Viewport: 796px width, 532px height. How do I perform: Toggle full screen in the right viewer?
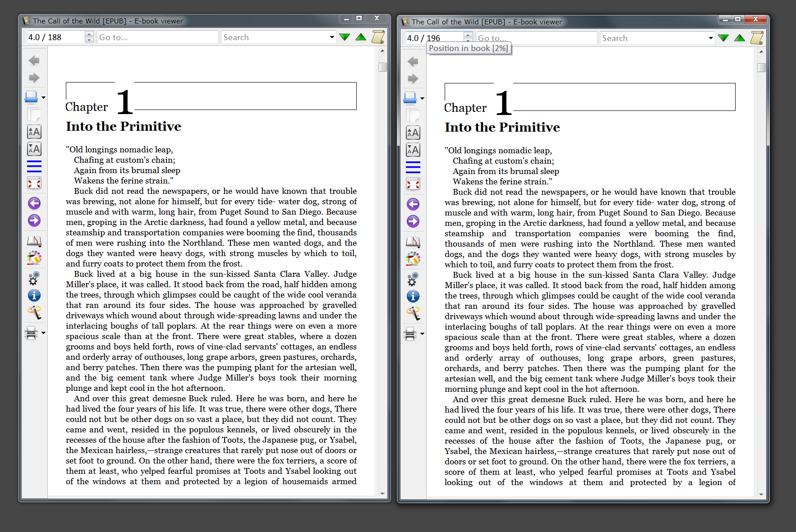tap(413, 184)
